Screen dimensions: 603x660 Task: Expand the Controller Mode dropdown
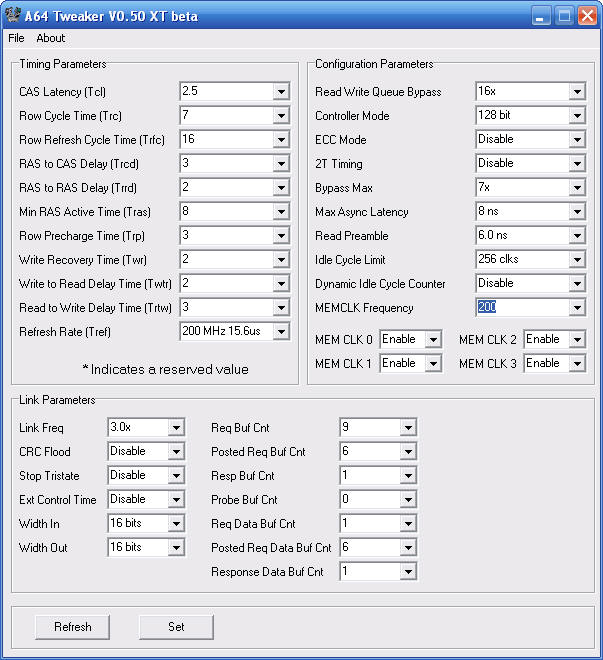(x=577, y=115)
